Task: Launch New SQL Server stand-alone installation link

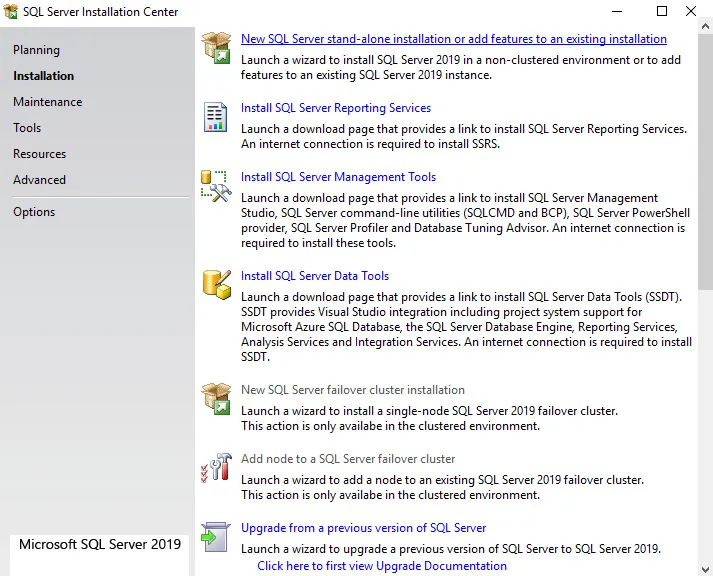Action: click(454, 39)
